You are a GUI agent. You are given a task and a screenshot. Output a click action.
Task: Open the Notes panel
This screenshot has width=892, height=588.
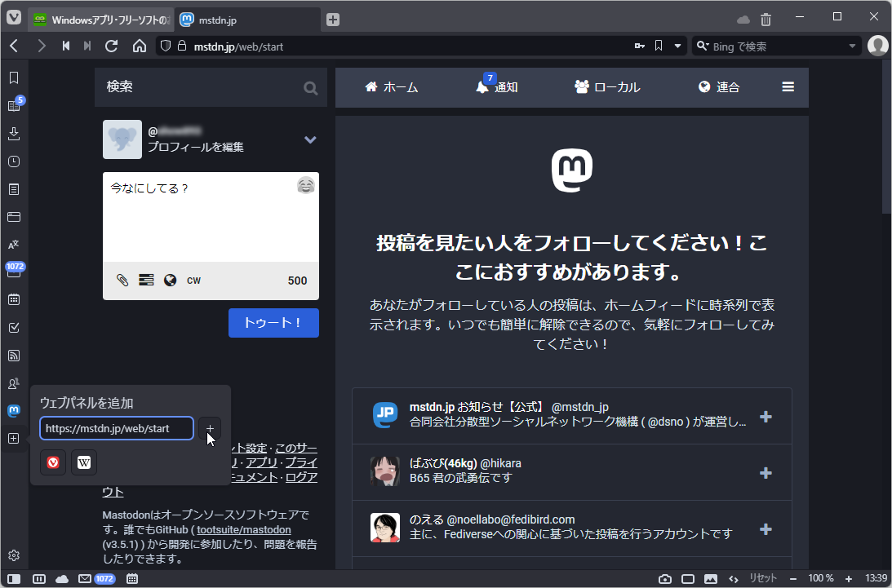coord(14,189)
